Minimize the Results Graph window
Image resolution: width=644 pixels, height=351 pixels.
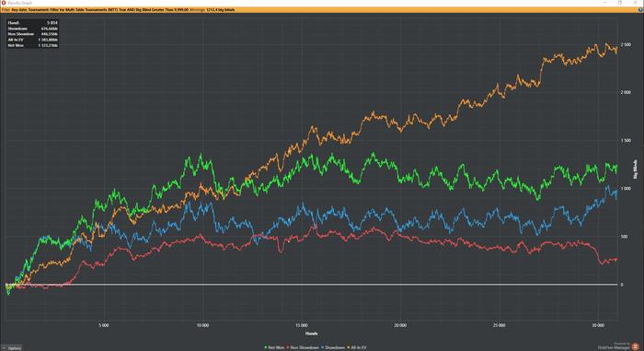click(x=604, y=3)
